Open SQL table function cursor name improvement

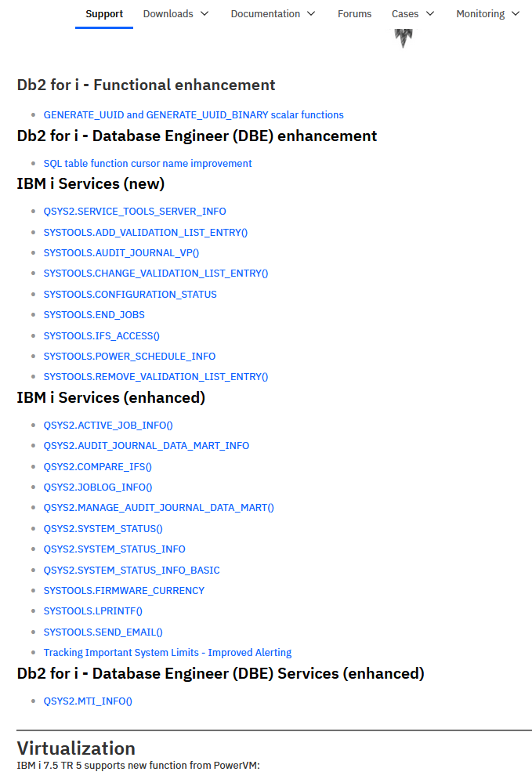point(147,164)
